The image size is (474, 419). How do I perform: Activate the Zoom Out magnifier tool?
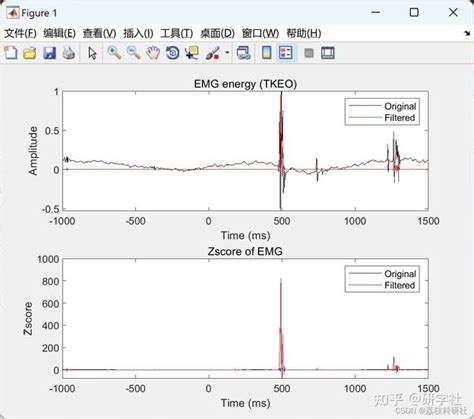point(134,53)
